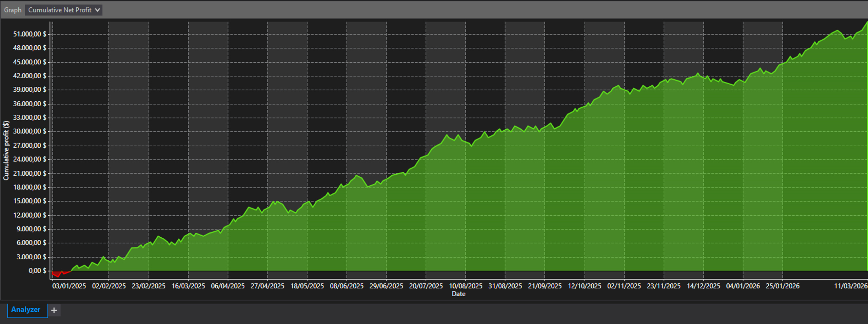
Task: Click the 11/03/2026 date label
Action: 851,286
